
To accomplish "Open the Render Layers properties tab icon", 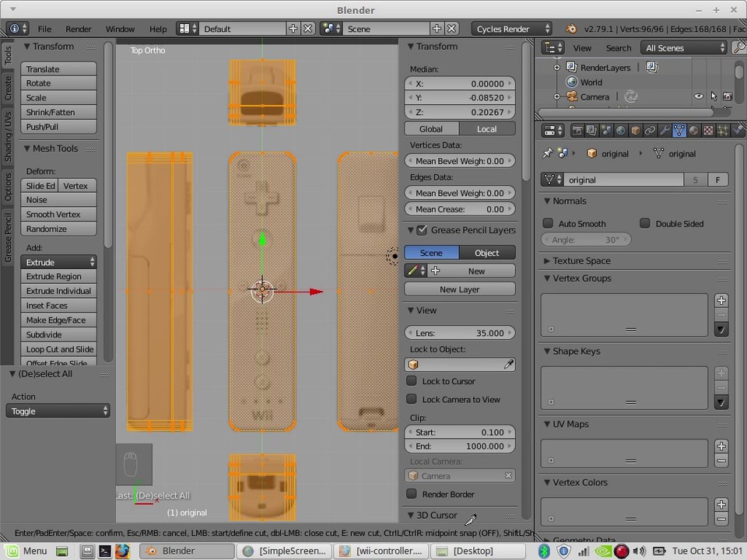I will [591, 130].
